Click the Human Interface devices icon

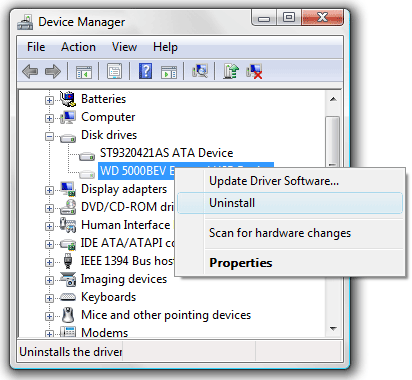click(x=68, y=225)
